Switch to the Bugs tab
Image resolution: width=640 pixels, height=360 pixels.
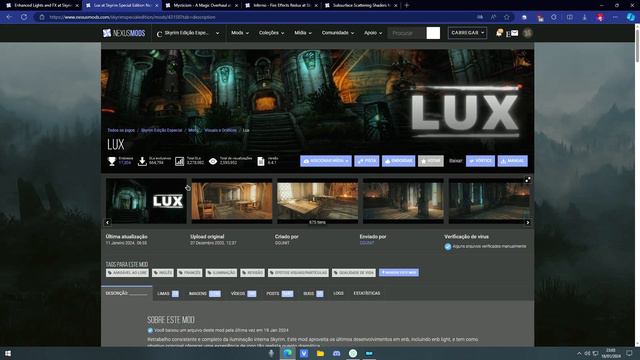click(x=313, y=293)
